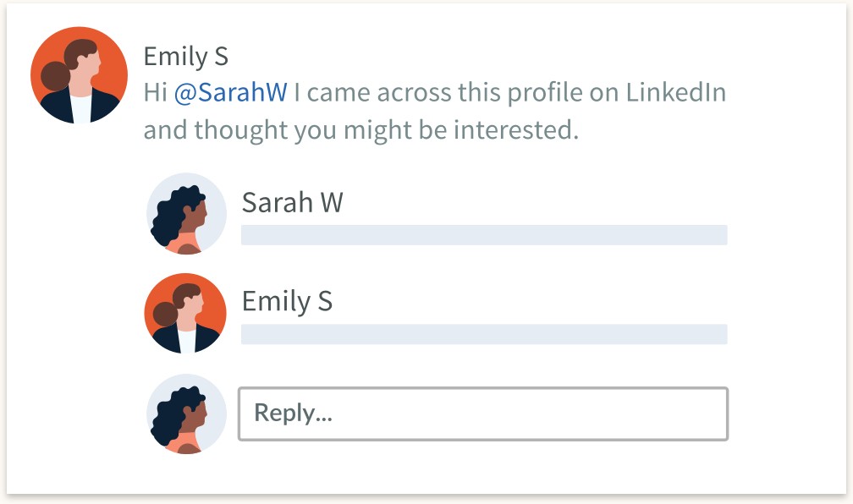Click the placeholder bar under Emily S reply
The image size is (853, 504).
point(484,334)
